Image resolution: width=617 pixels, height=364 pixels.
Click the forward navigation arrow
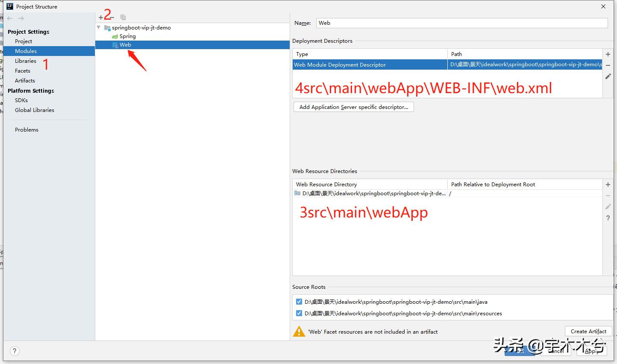pyautogui.click(x=21, y=18)
